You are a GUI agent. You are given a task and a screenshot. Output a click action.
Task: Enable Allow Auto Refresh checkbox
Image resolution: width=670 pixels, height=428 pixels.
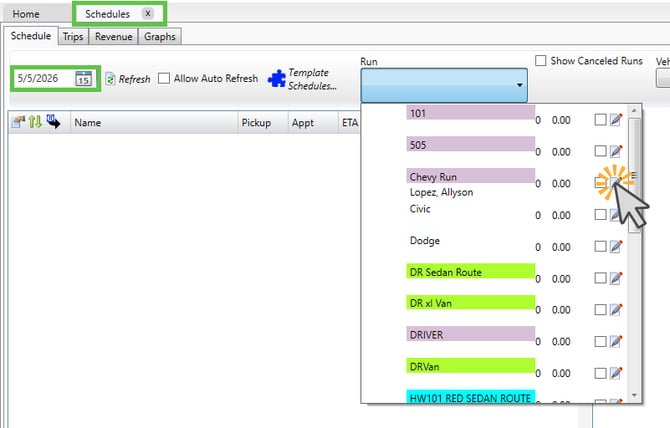(164, 79)
